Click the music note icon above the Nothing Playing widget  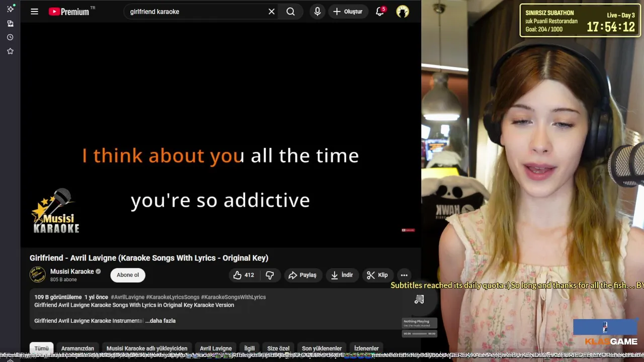click(x=419, y=300)
